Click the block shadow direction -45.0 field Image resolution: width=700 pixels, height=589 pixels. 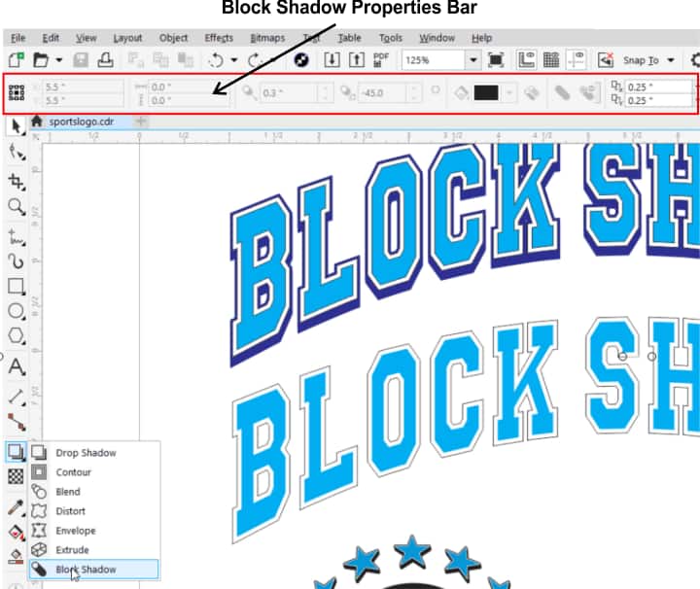[383, 92]
